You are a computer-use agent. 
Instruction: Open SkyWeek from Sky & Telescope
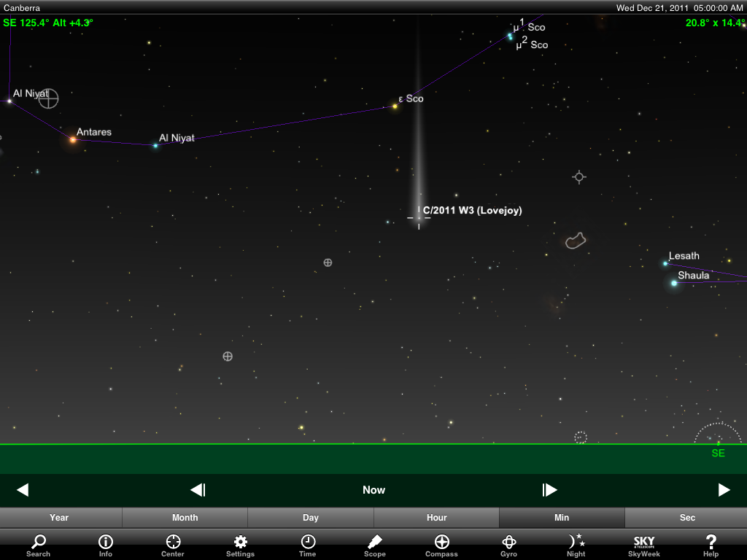coord(643,545)
